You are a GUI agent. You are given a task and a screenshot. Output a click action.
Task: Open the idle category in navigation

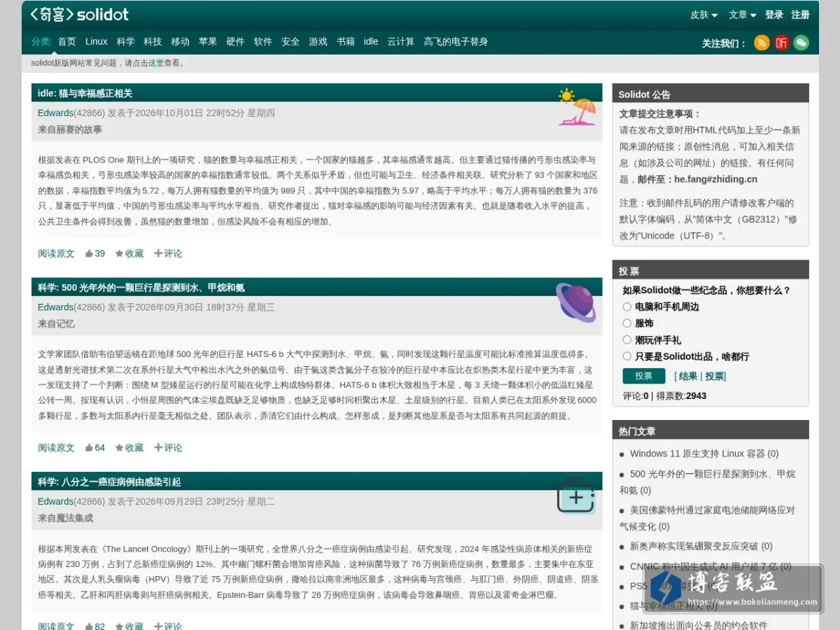371,41
